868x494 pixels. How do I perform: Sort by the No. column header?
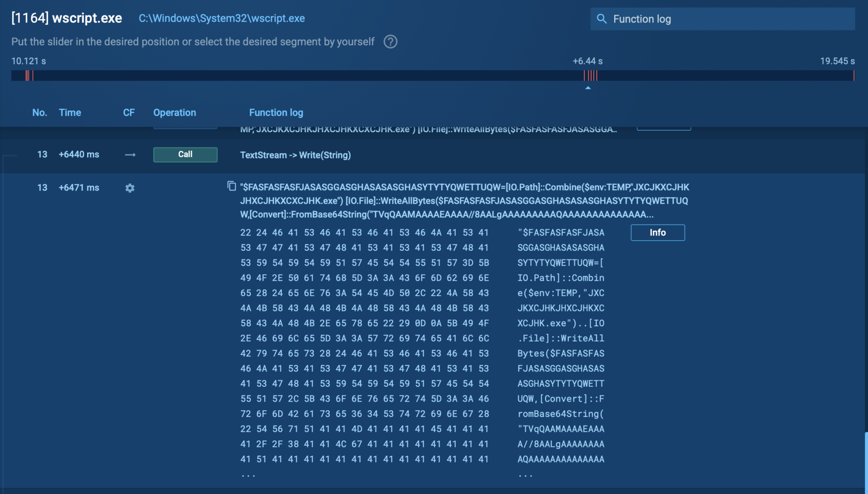pyautogui.click(x=39, y=113)
